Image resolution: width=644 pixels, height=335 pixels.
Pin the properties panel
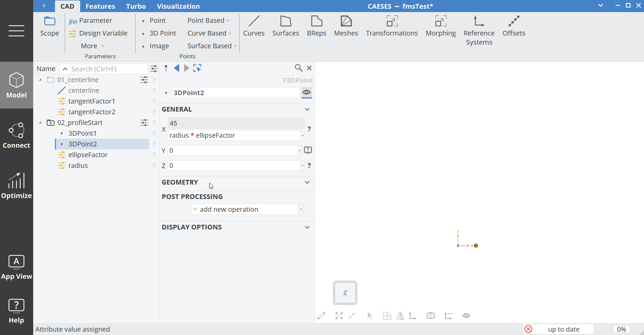(166, 68)
